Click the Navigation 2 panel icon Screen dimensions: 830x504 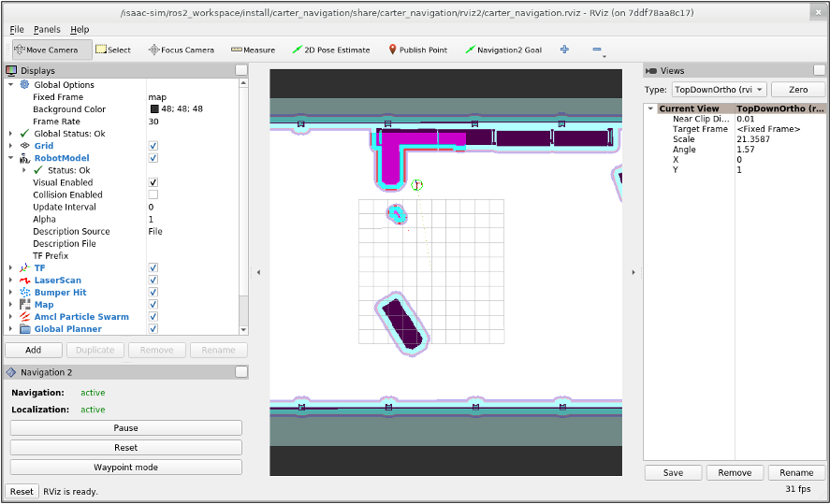point(11,372)
